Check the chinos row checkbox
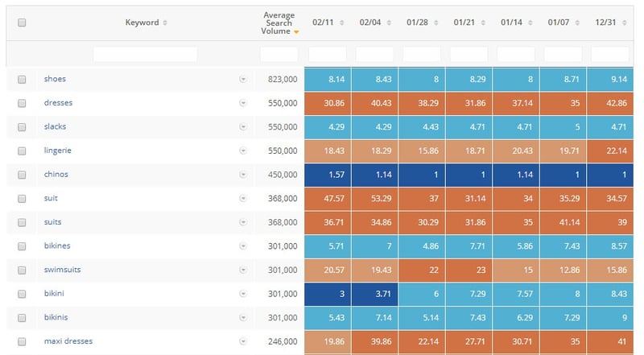 coord(22,175)
